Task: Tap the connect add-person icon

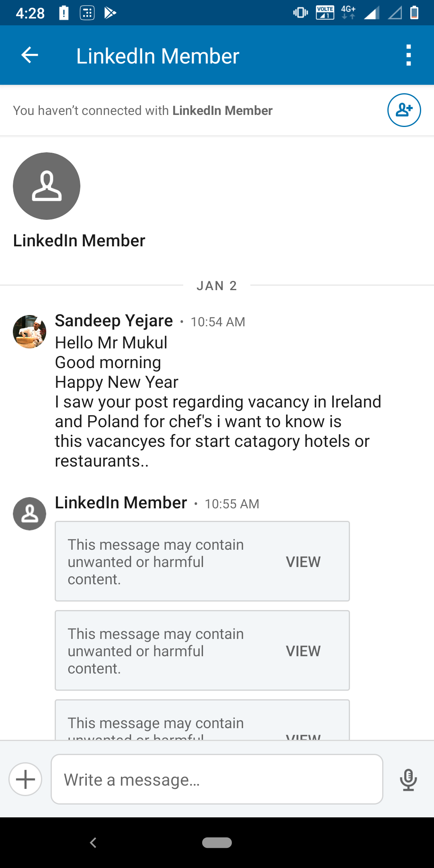Action: [x=404, y=110]
